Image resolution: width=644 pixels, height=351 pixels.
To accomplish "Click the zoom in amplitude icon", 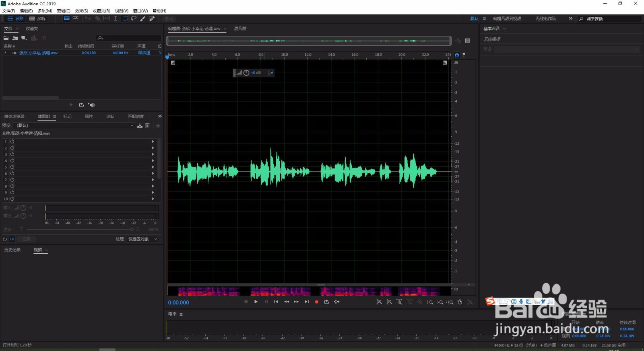I will 379,302.
